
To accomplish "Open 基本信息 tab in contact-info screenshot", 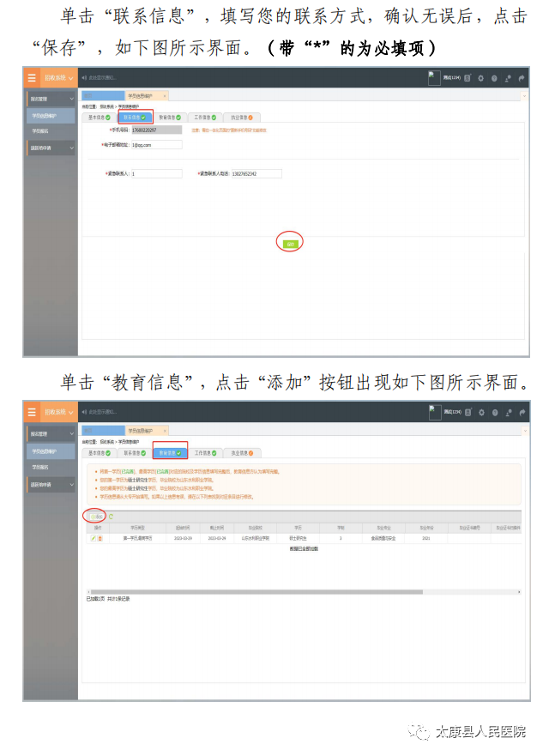I will point(100,118).
